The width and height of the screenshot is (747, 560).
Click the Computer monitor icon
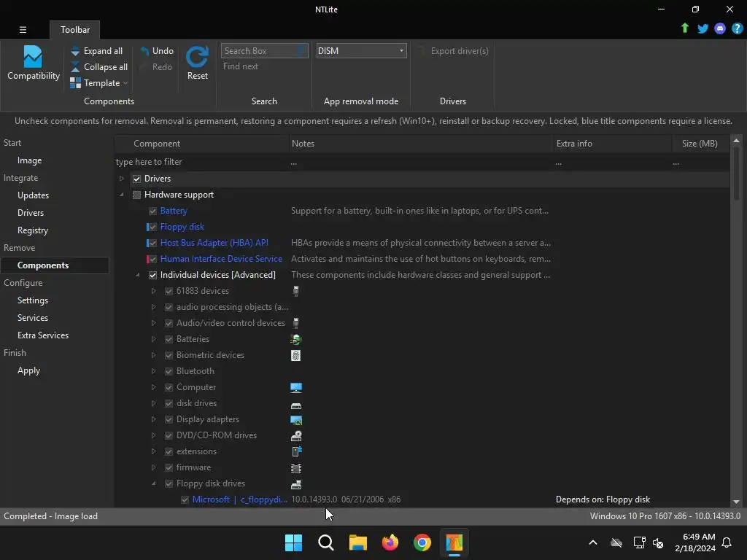(x=296, y=388)
